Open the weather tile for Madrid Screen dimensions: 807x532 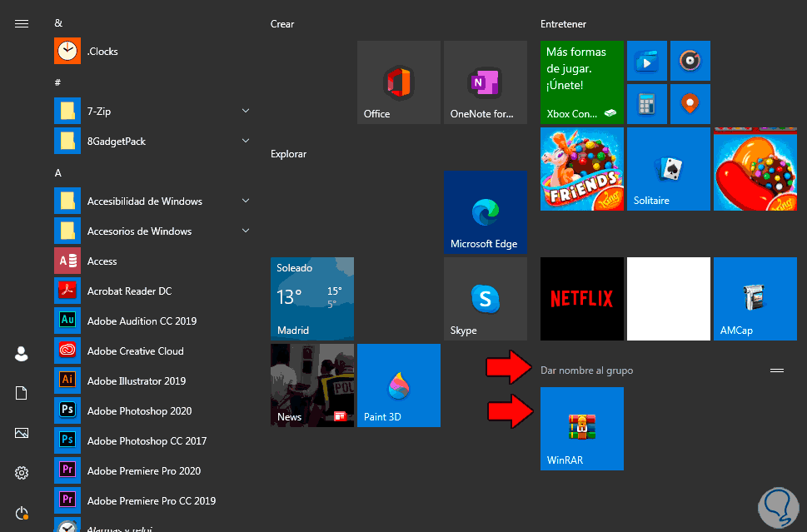[312, 299]
